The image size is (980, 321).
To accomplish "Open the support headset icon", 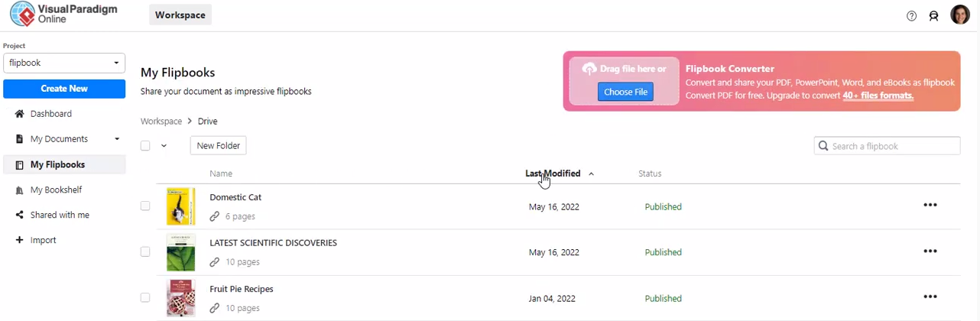I will [x=933, y=16].
